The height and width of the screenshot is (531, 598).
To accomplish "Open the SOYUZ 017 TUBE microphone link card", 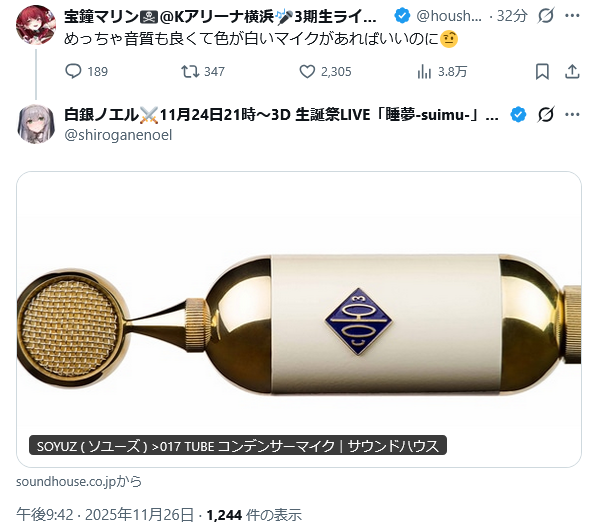I will point(299,319).
